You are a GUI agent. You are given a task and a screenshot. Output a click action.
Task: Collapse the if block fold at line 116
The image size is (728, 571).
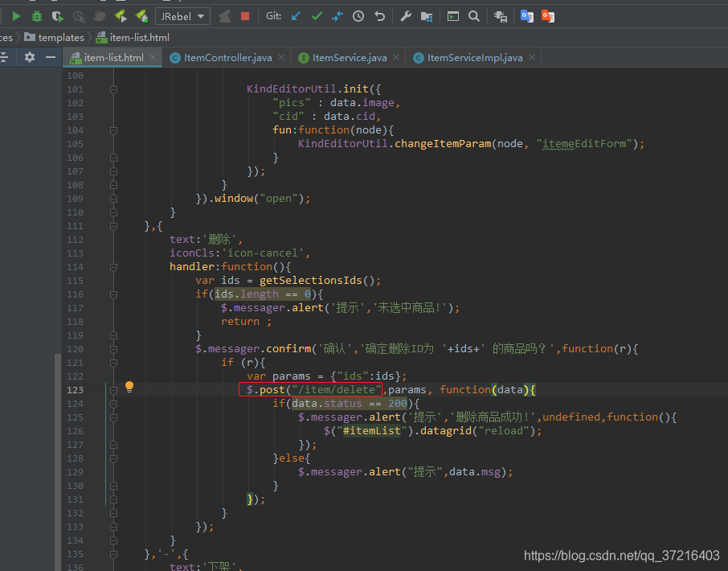[114, 294]
